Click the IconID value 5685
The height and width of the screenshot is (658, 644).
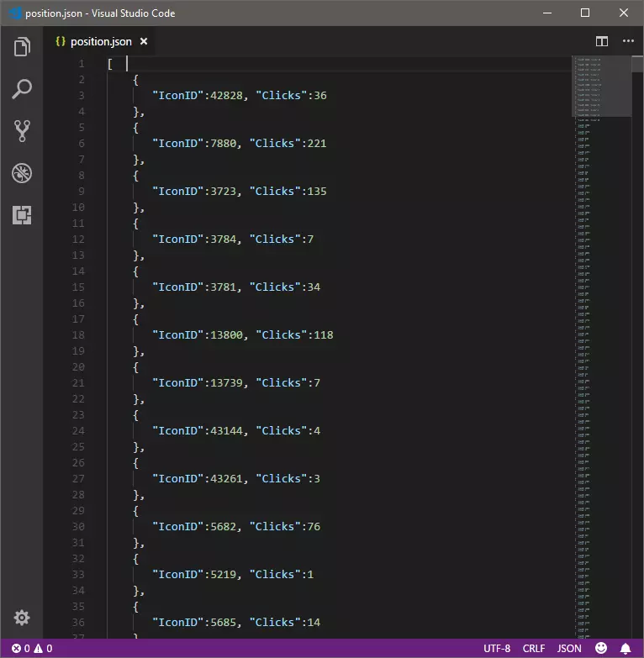click(224, 623)
